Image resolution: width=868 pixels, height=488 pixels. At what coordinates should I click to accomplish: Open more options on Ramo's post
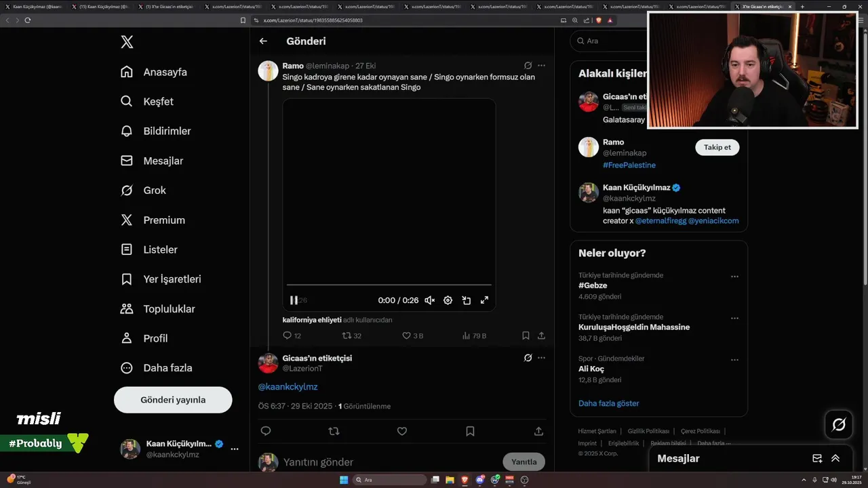pos(541,66)
